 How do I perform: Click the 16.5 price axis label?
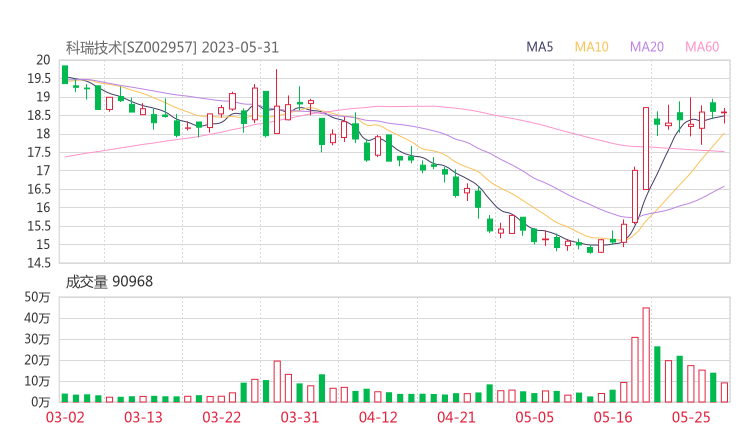pos(39,189)
